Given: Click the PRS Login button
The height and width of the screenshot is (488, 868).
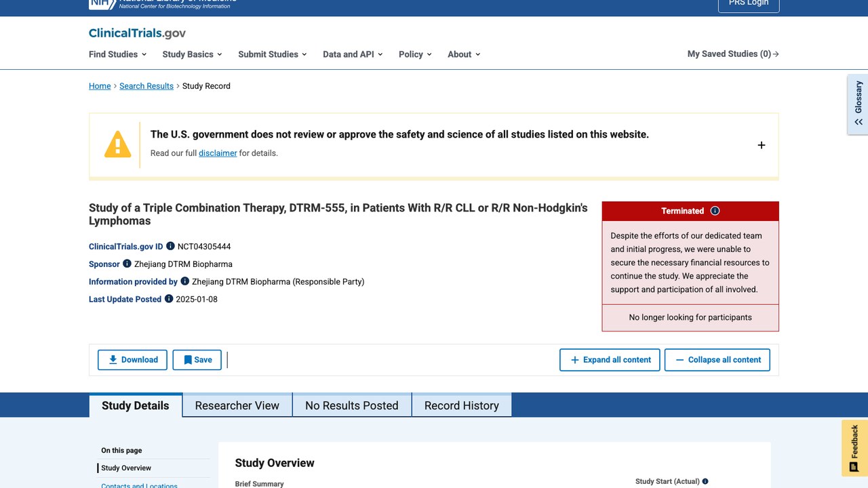Looking at the screenshot, I should (x=749, y=4).
